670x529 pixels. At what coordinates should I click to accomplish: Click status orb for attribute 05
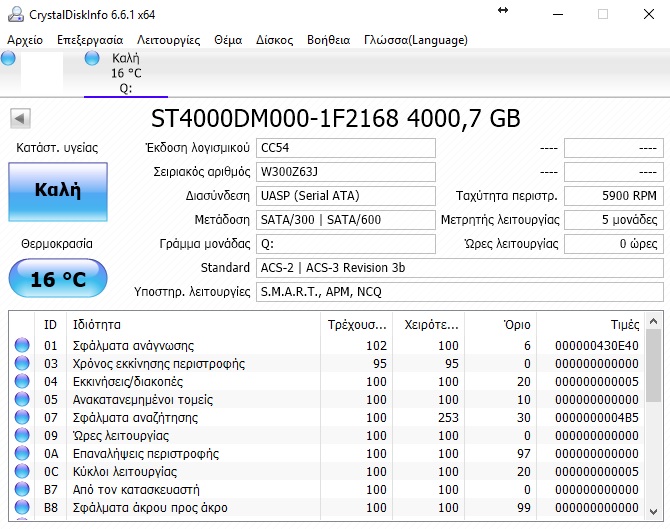[x=22, y=399]
